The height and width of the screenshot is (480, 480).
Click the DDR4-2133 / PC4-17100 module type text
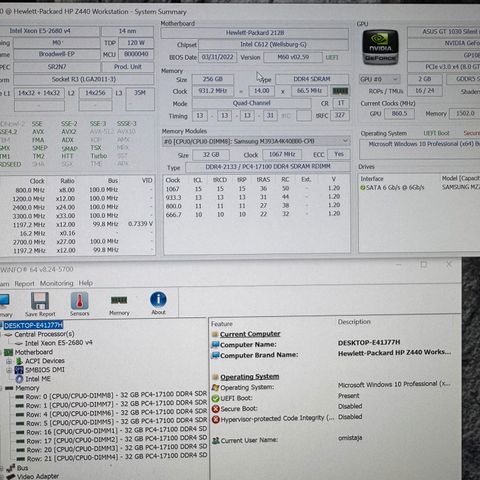tap(268, 166)
